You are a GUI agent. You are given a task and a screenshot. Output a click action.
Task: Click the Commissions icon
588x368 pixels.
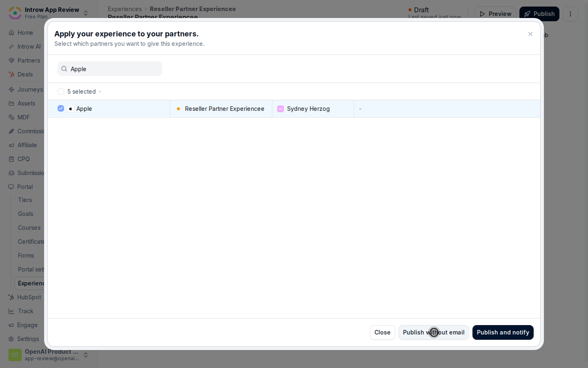click(11, 131)
